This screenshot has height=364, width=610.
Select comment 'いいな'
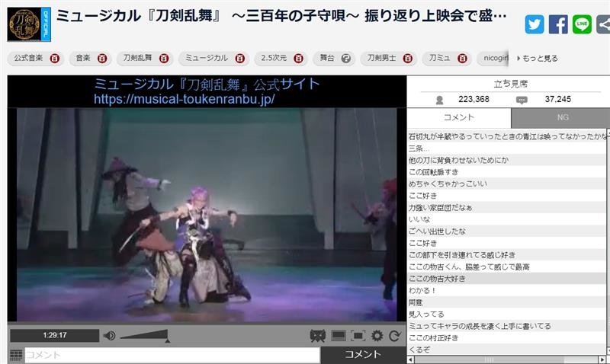(x=506, y=219)
